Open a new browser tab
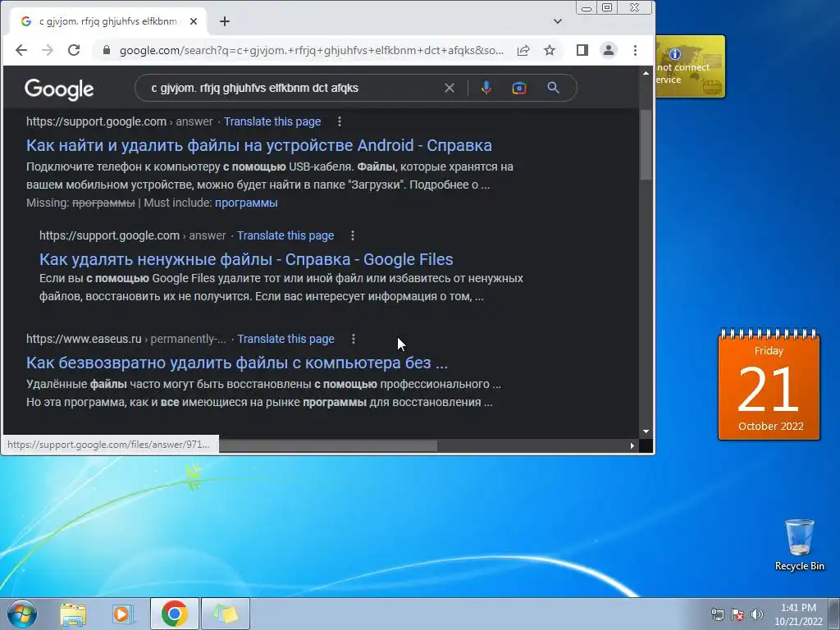Image resolution: width=840 pixels, height=630 pixels. (225, 21)
